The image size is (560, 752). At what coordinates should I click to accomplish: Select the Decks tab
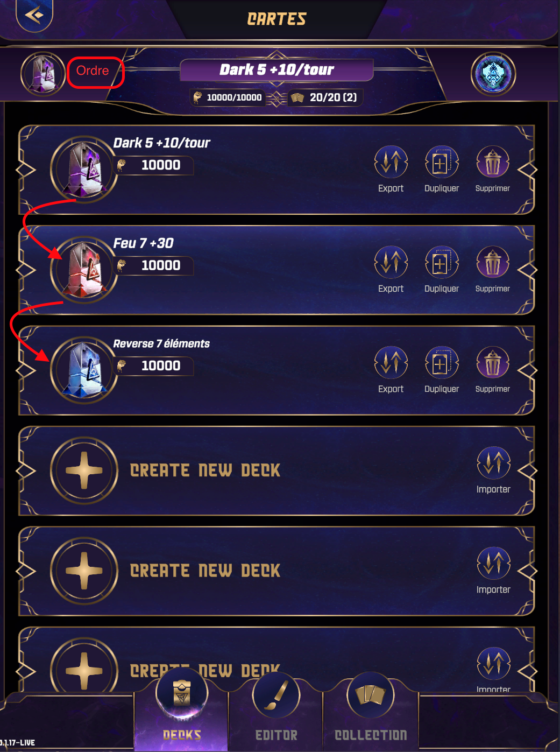[182, 712]
